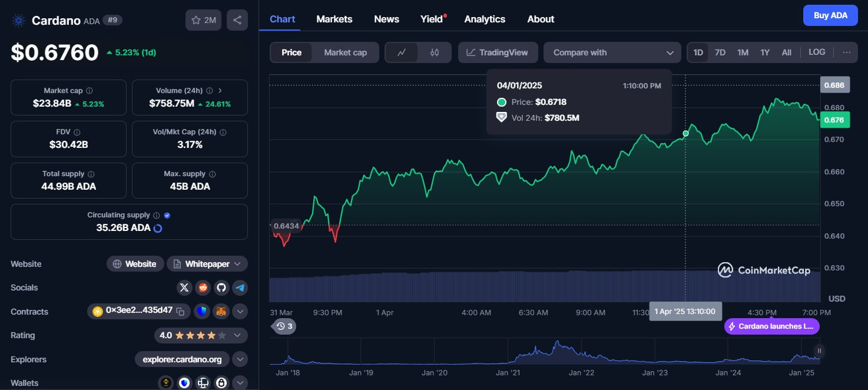The width and height of the screenshot is (868, 390).
Task: Open the Compare with dropdown
Action: coord(612,52)
